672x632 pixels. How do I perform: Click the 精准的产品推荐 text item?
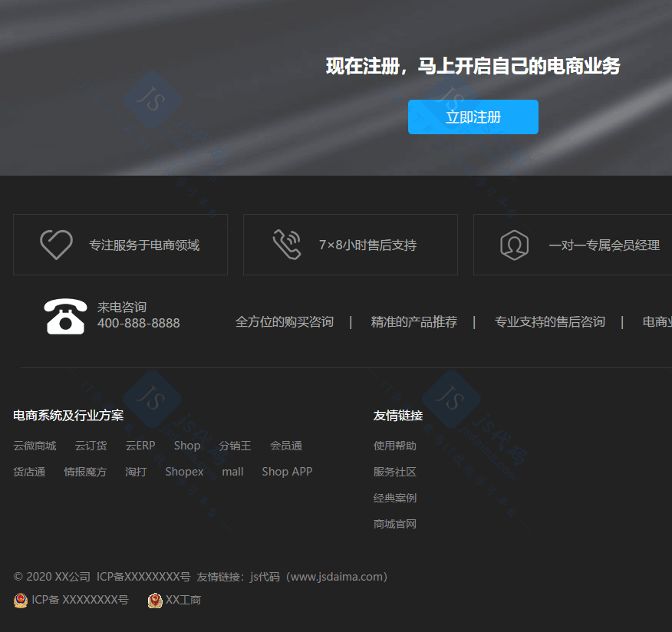pyautogui.click(x=414, y=322)
